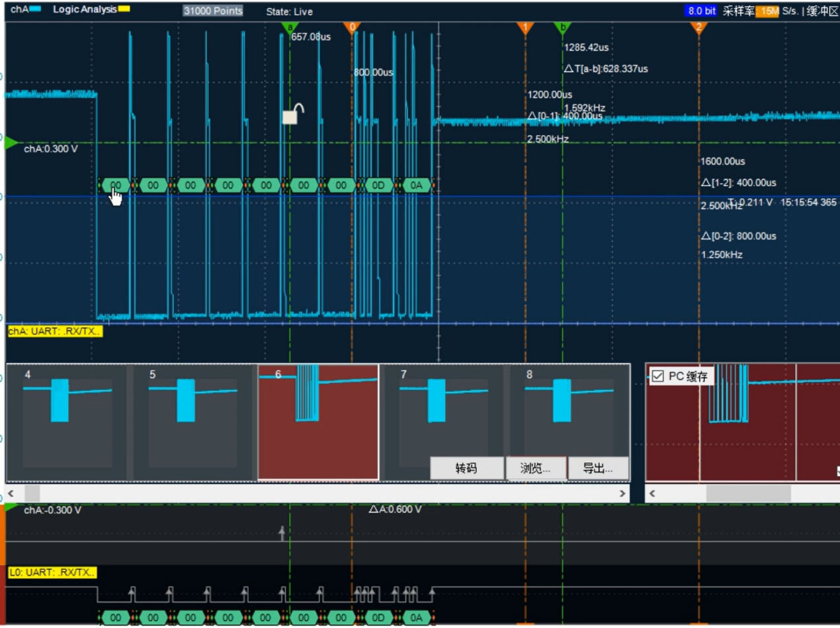Click orange cursor marker 0
Viewport: 840px width, 628px height.
pyautogui.click(x=352, y=27)
